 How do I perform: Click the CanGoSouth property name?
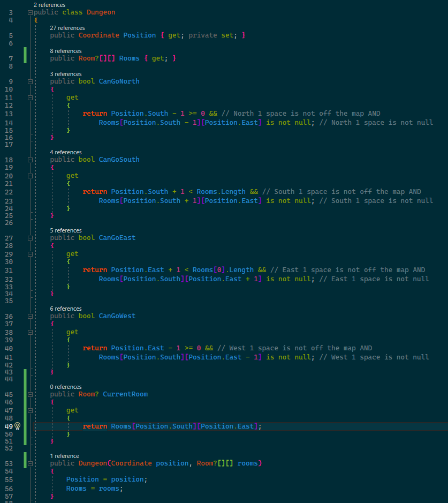click(119, 160)
